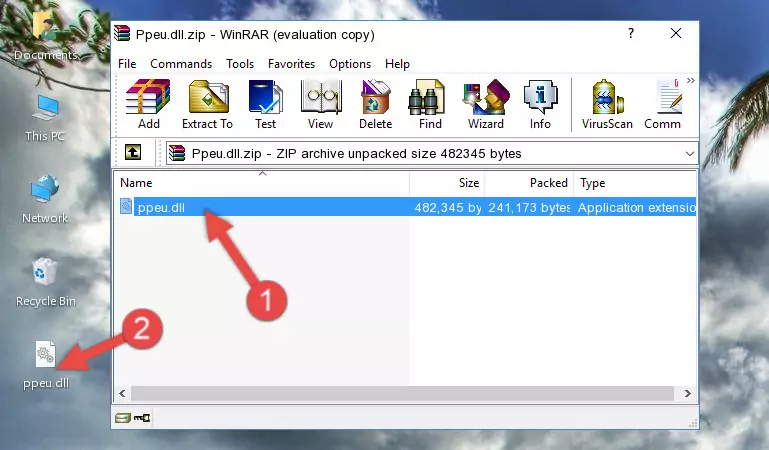Open the Extract To tool

pyautogui.click(x=207, y=104)
